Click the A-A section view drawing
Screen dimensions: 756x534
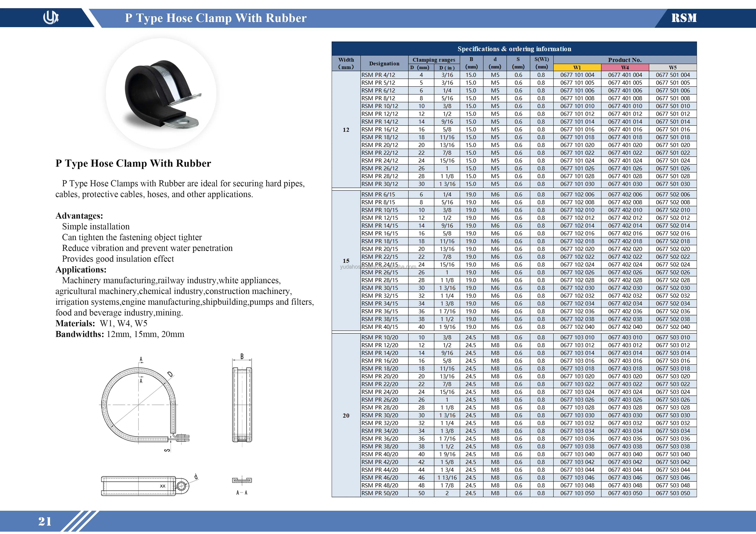pyautogui.click(x=242, y=481)
